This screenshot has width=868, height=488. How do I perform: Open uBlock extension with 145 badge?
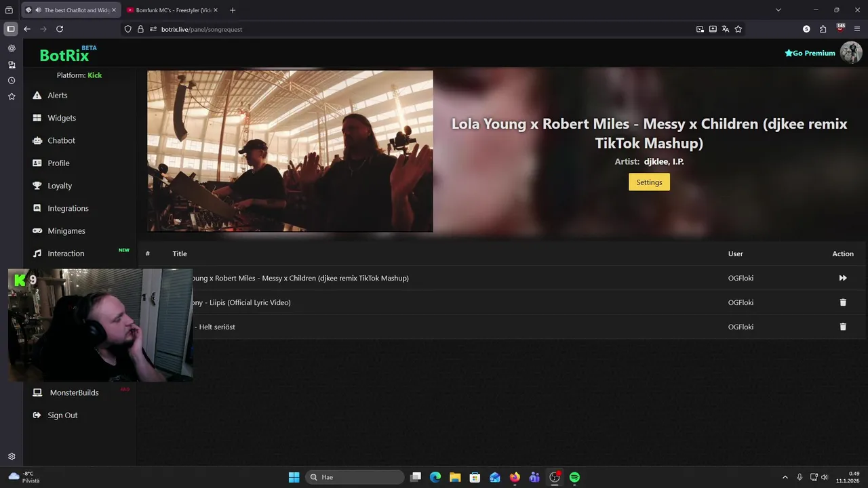pyautogui.click(x=841, y=28)
